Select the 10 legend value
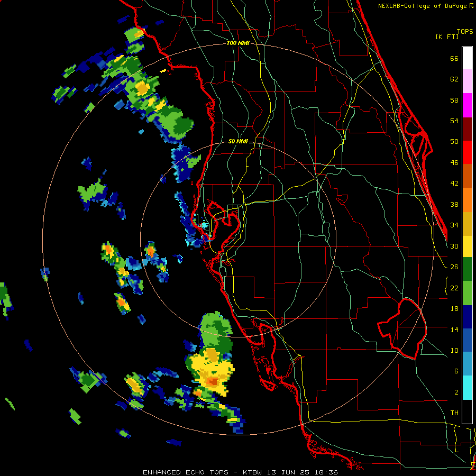476x476 pixels. click(x=454, y=350)
